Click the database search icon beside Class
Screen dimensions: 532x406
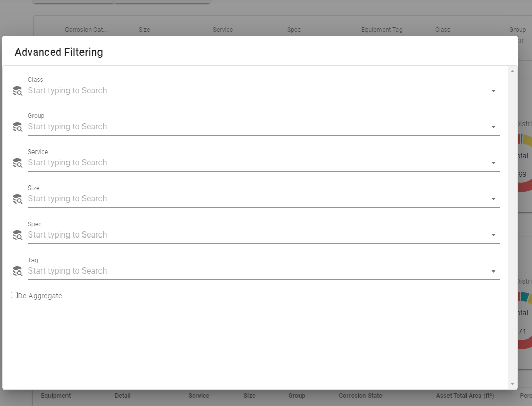[18, 91]
